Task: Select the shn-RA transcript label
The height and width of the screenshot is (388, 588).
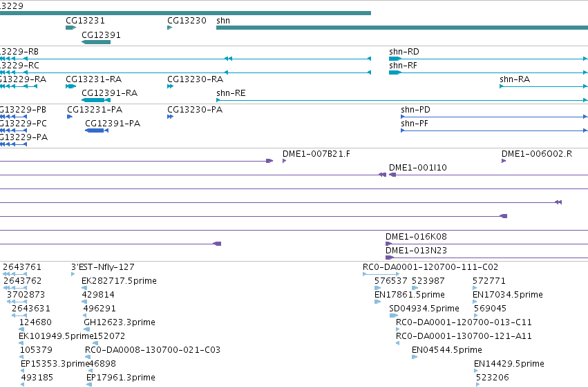Action: click(x=515, y=79)
